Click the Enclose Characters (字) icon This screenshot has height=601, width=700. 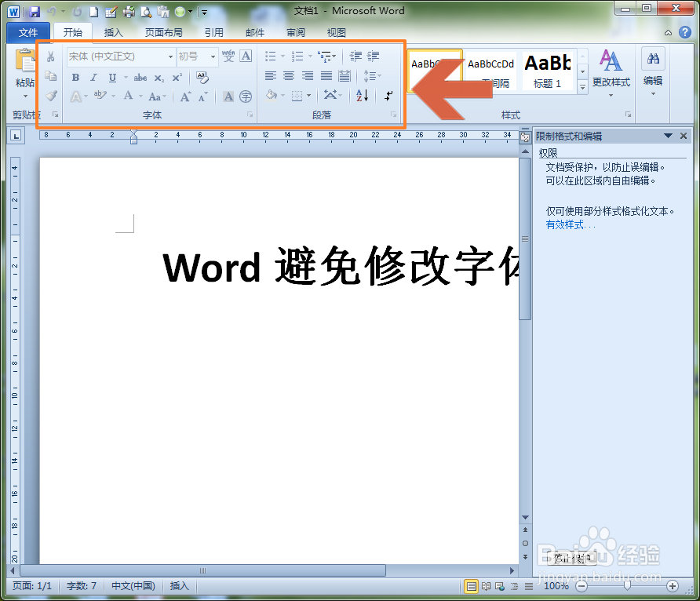(246, 97)
